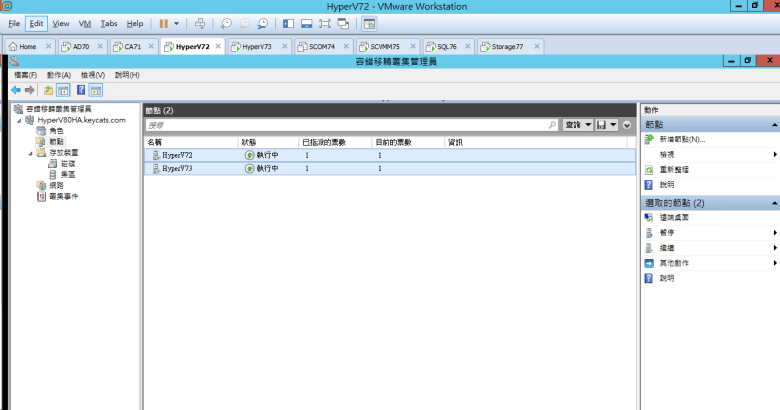
Task: Click the VMware pause VM button
Action: point(163,23)
